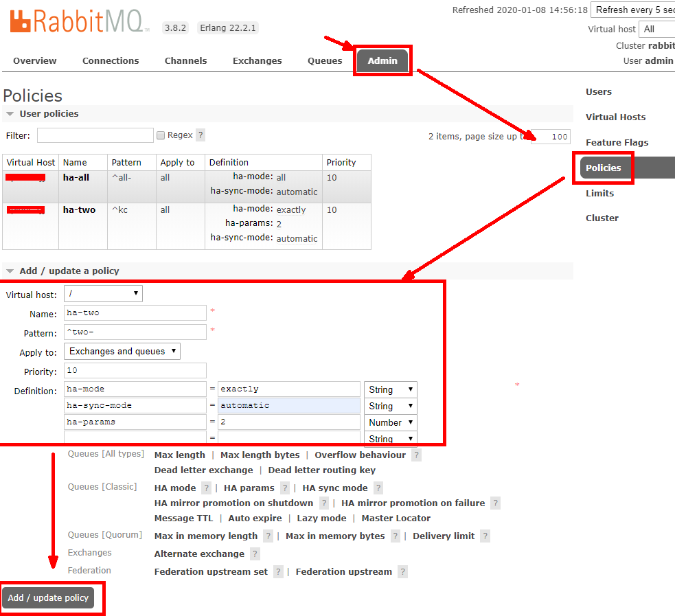Open Cluster in the sidebar
Image resolution: width=675 pixels, height=616 pixels.
point(602,218)
